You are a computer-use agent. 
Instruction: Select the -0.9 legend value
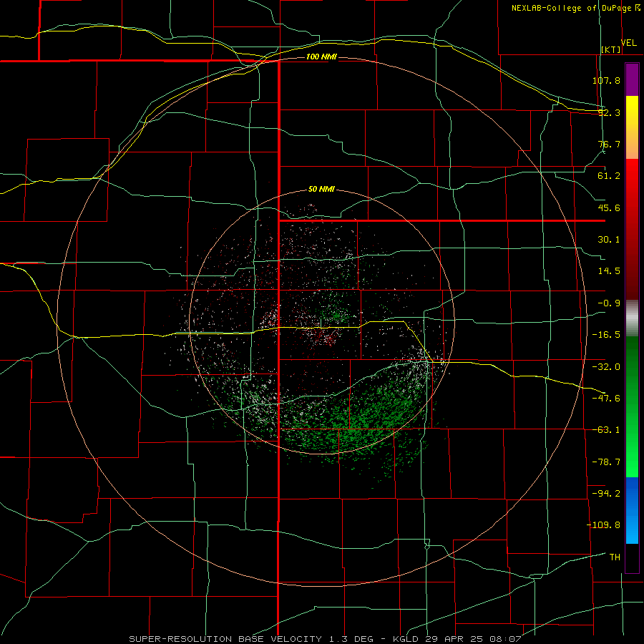pyautogui.click(x=609, y=303)
